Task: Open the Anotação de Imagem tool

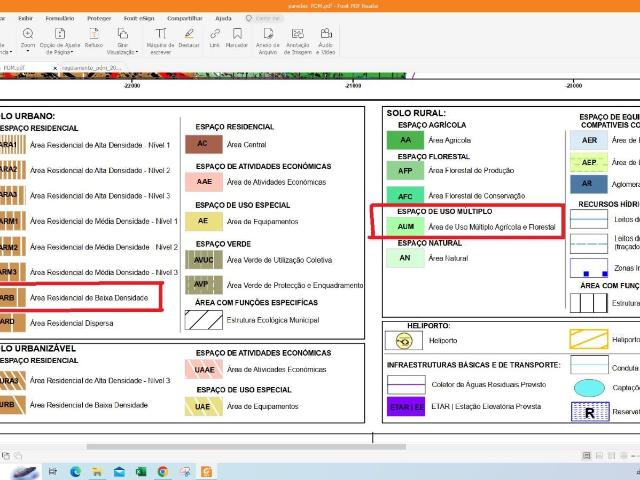Action: (x=298, y=39)
